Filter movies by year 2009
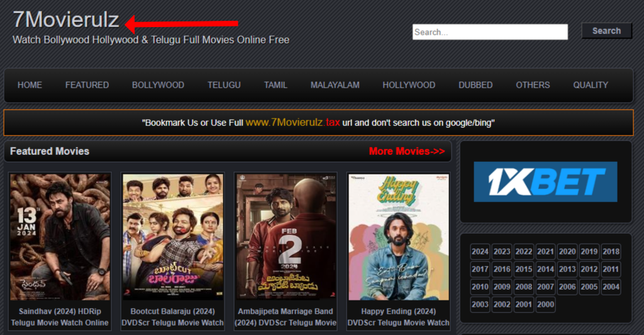This screenshot has width=644, height=335. pos(501,287)
